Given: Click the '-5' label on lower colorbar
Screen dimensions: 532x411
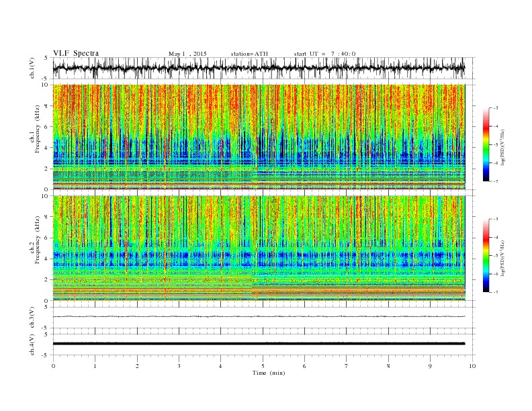Looking at the screenshot, I should click(496, 256).
